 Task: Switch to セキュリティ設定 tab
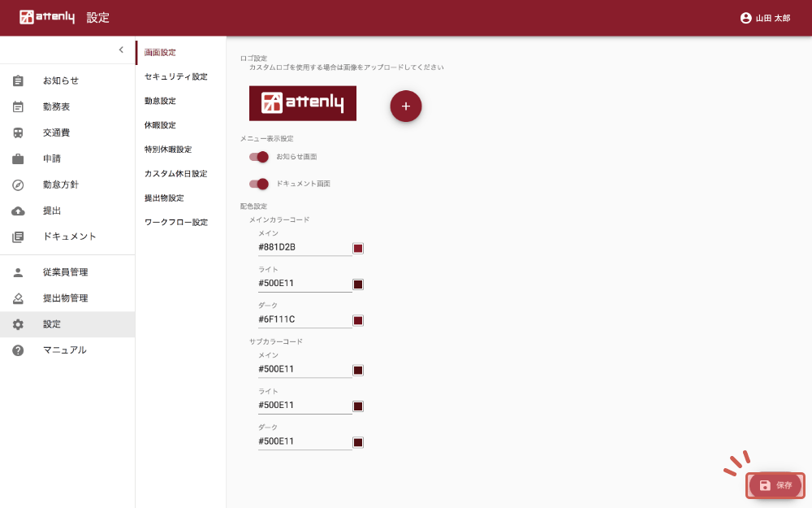175,76
